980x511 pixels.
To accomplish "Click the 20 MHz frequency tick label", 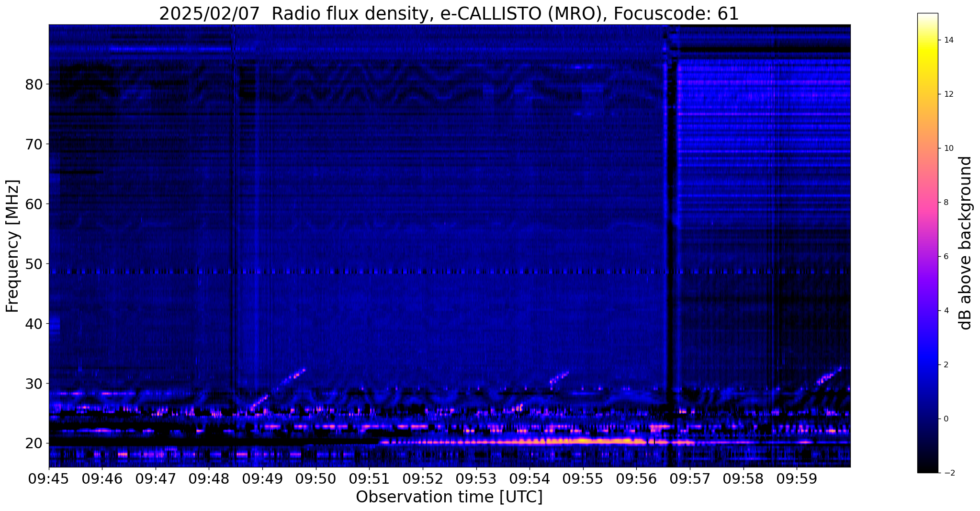I will (34, 443).
